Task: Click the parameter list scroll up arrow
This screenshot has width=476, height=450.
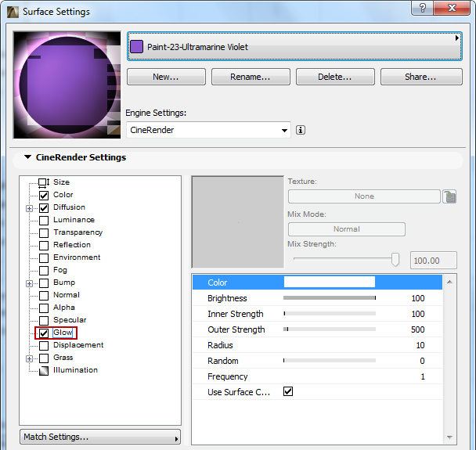Action: tap(449, 283)
